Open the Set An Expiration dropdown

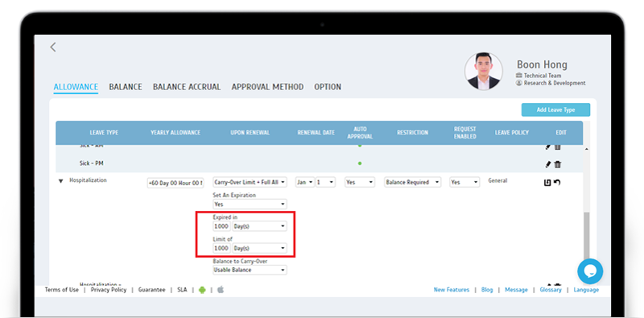point(250,204)
